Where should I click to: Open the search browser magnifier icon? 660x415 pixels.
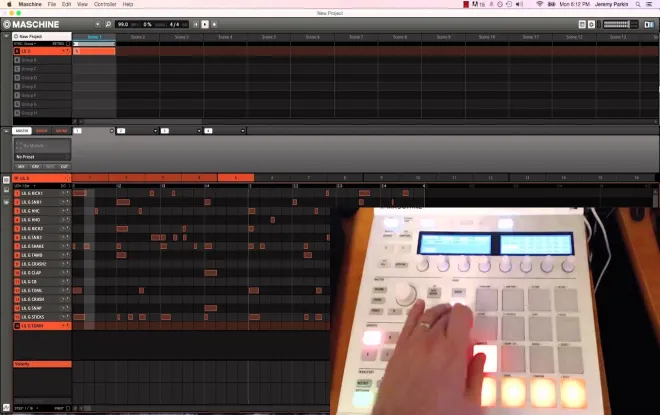108,24
